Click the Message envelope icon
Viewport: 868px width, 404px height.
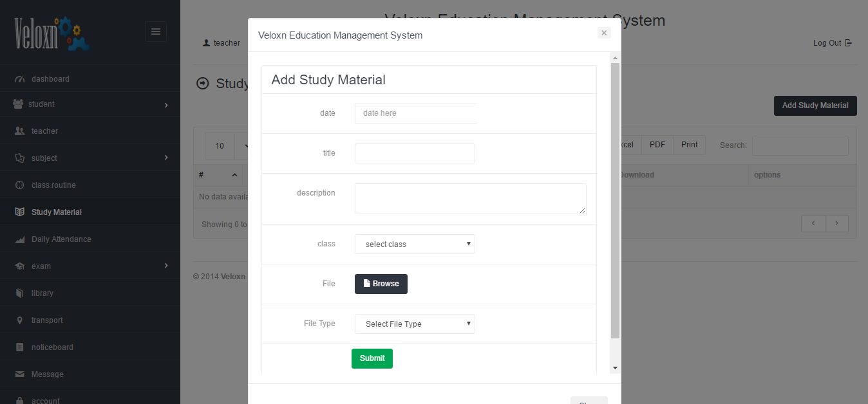pyautogui.click(x=19, y=374)
